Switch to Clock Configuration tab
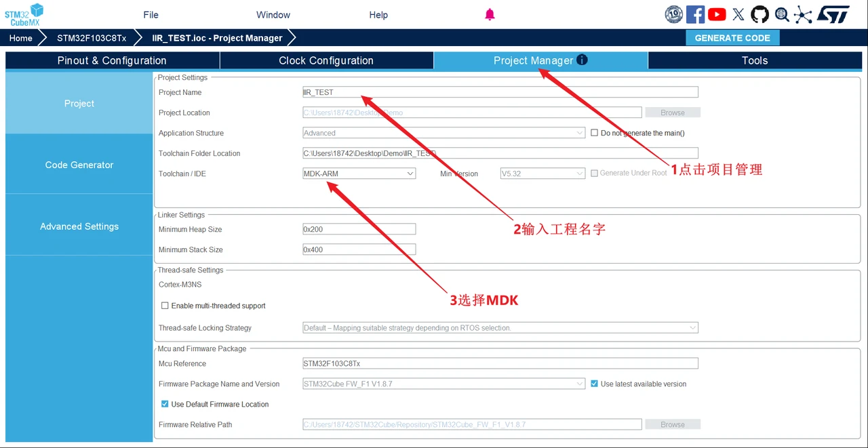 click(326, 60)
